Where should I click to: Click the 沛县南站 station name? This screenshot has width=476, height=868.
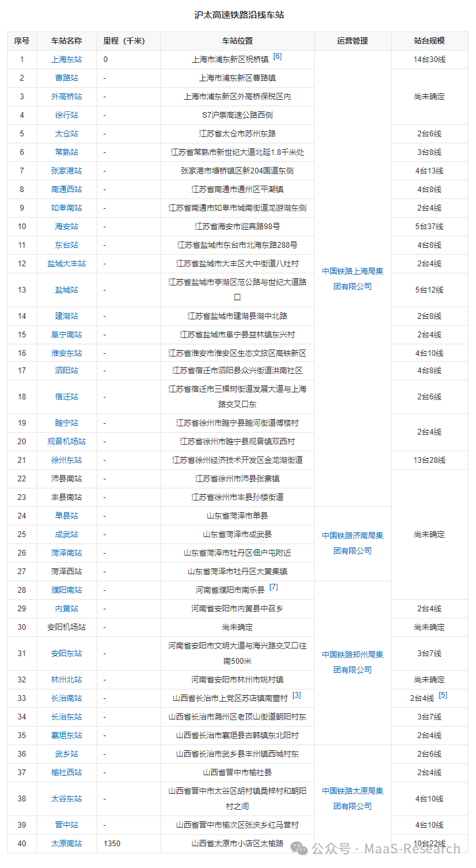[x=67, y=479]
